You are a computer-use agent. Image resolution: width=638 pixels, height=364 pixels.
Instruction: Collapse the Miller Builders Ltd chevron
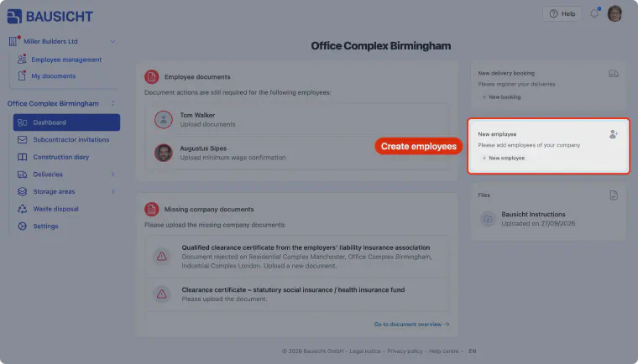(x=112, y=41)
